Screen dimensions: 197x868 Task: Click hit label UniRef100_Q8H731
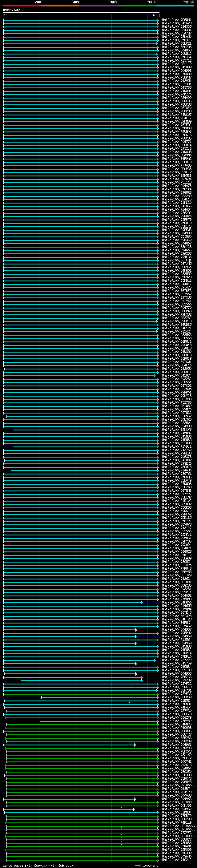coord(177,690)
